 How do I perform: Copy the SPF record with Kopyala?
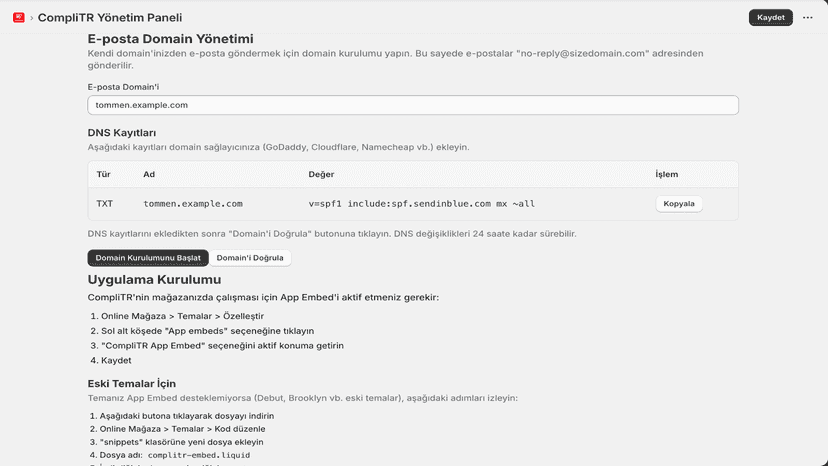click(679, 203)
